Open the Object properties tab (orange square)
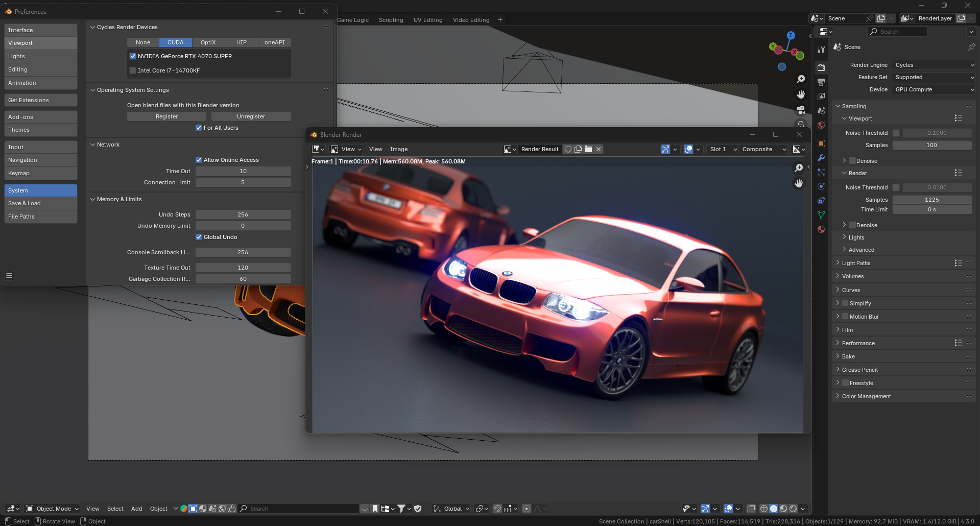This screenshot has height=526, width=980. (821, 144)
